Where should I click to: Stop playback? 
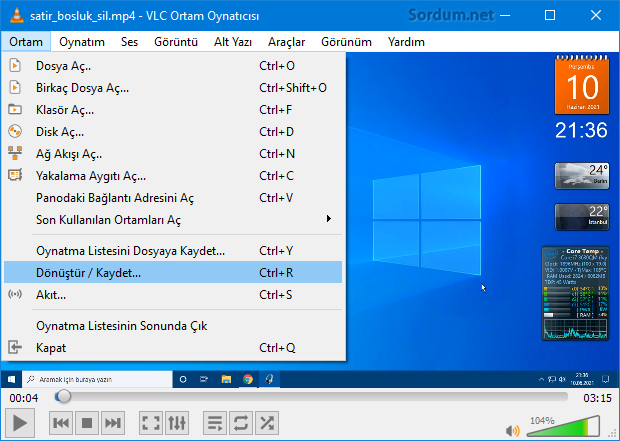[87, 423]
